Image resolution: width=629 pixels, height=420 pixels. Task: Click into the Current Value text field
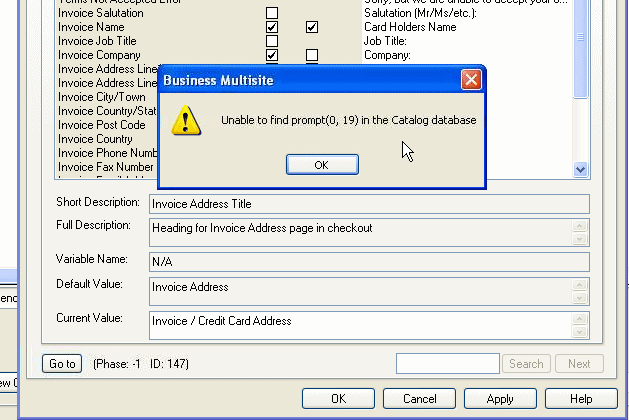pyautogui.click(x=360, y=325)
